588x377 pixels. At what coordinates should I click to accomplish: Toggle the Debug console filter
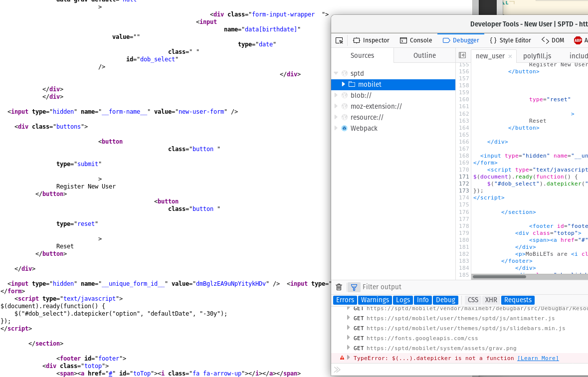tap(445, 300)
